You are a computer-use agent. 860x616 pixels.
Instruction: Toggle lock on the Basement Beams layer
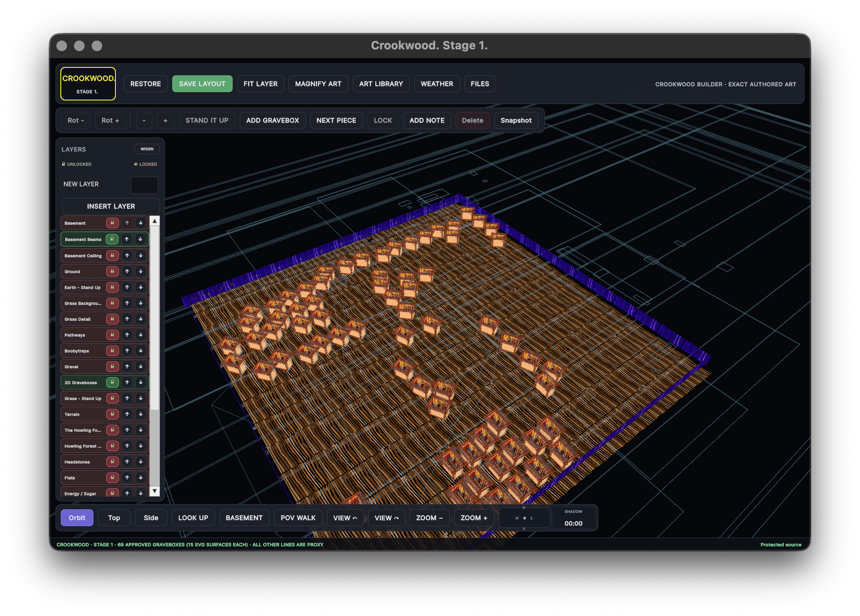pos(112,239)
